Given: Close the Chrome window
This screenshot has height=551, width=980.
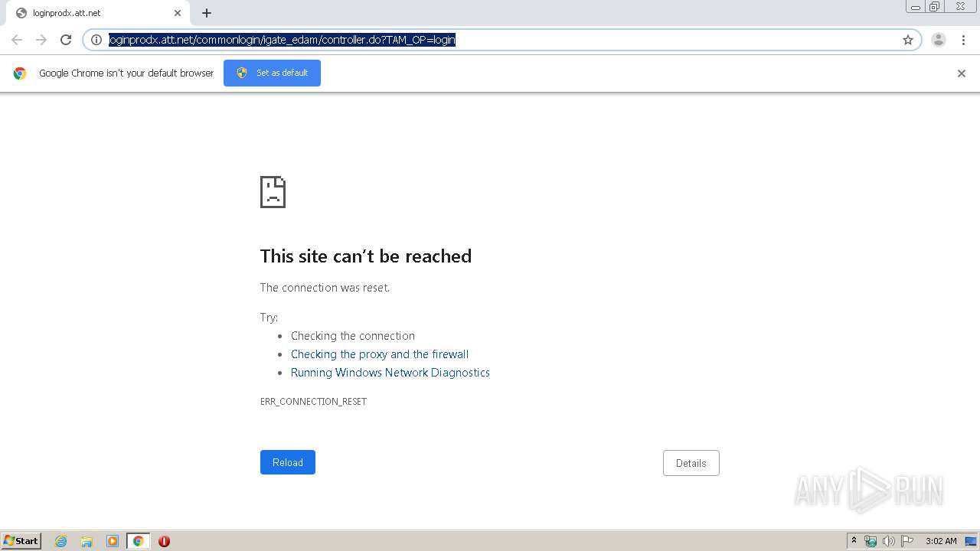Looking at the screenshot, I should pyautogui.click(x=960, y=7).
